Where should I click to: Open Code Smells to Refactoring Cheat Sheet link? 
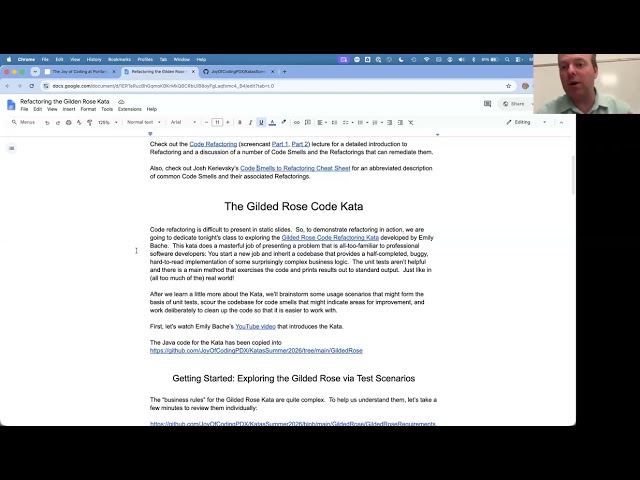point(295,168)
